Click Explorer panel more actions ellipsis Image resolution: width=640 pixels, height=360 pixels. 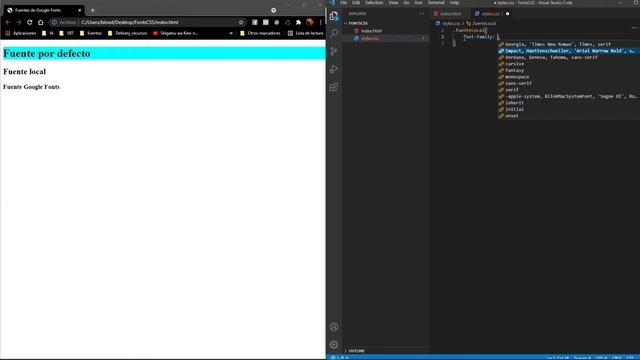coord(421,13)
